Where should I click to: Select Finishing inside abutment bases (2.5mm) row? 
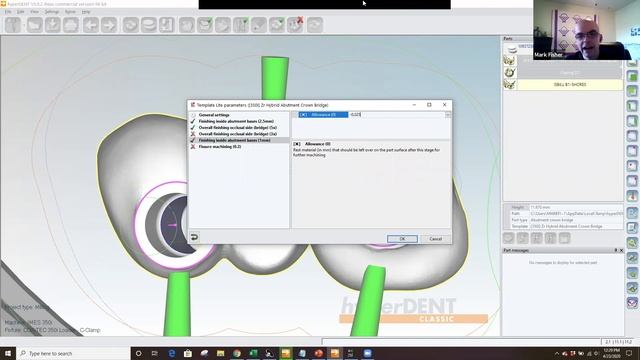(x=236, y=121)
